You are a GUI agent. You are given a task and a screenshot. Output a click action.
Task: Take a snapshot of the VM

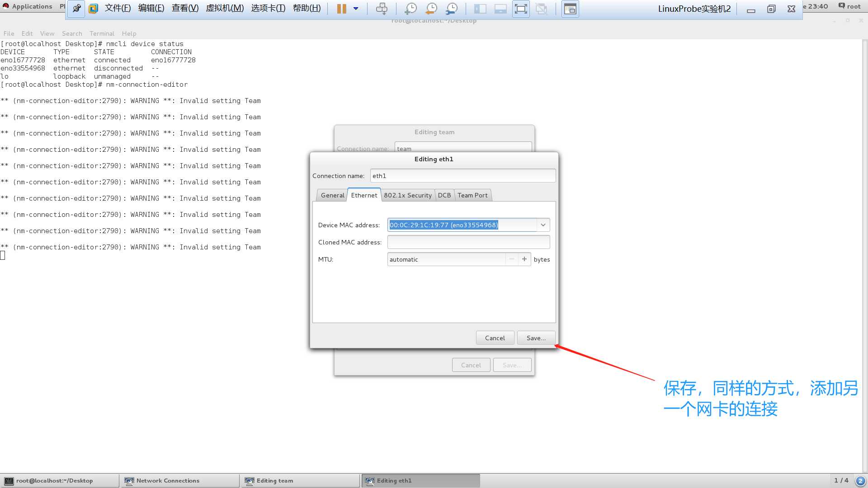coord(410,9)
